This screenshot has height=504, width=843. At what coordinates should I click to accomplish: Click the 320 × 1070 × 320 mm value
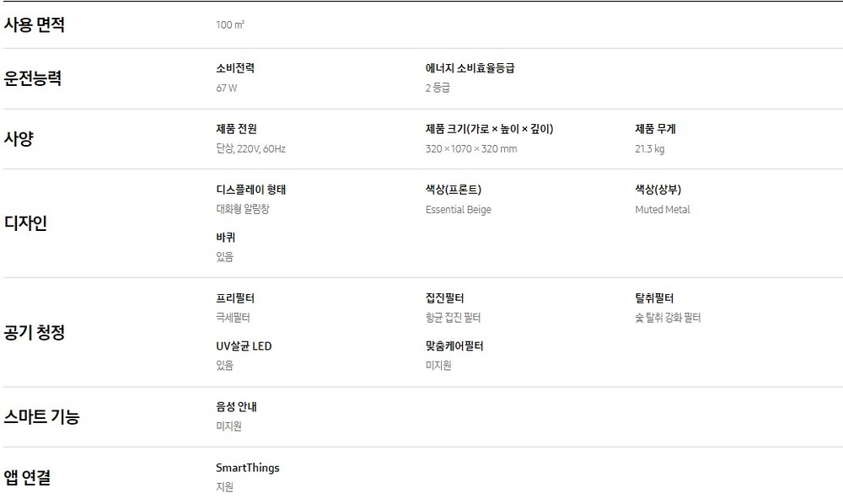pos(471,149)
